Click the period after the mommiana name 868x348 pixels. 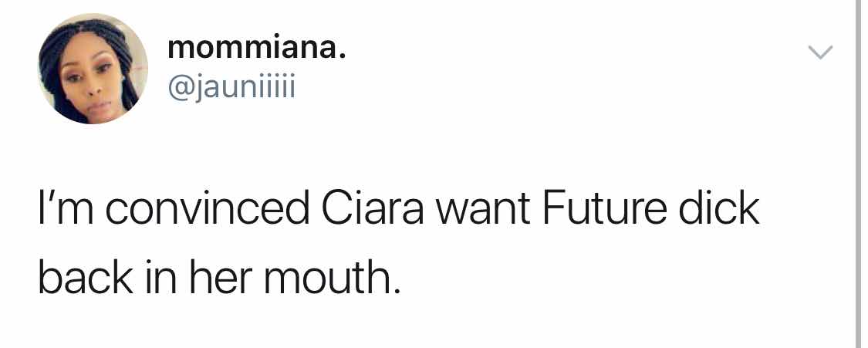[340, 56]
